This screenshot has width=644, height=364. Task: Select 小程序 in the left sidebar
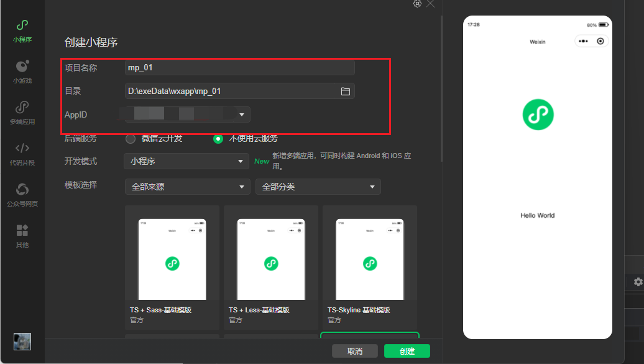(x=22, y=31)
